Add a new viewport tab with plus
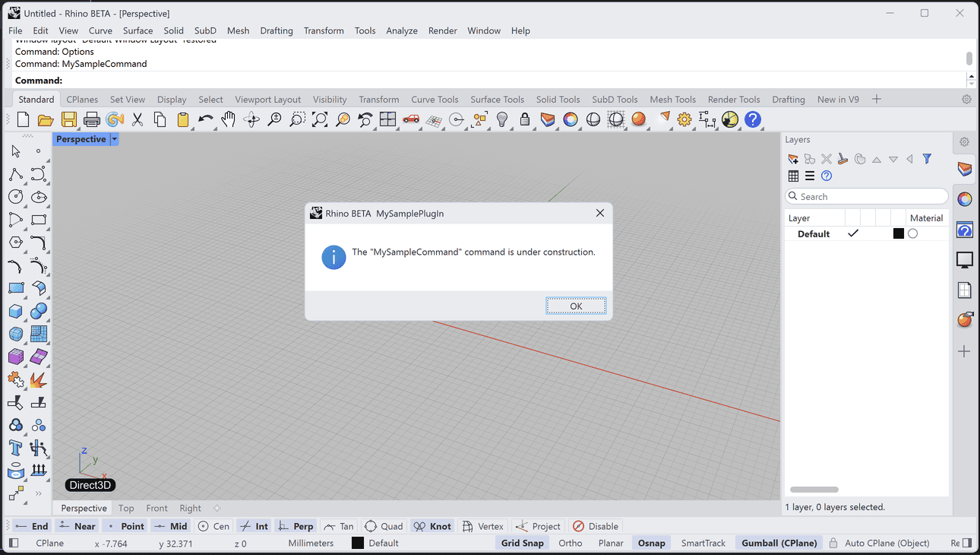Image resolution: width=980 pixels, height=555 pixels. coord(217,508)
